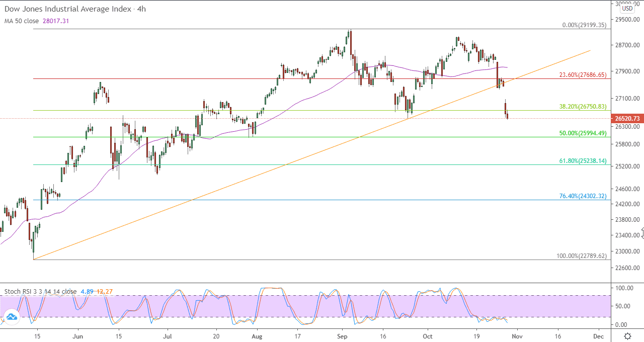The image size is (644, 342).
Task: Click the 26300.00 price axis label
Action: (627, 127)
